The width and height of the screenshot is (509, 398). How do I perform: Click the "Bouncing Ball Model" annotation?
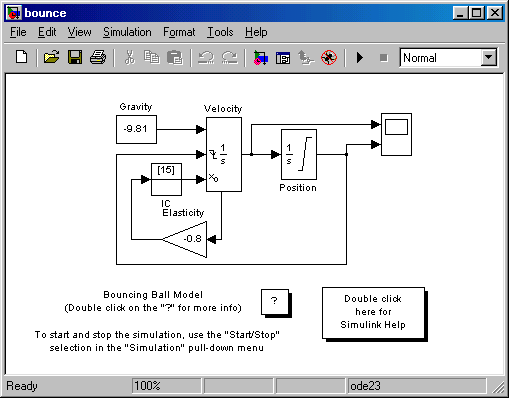click(153, 295)
